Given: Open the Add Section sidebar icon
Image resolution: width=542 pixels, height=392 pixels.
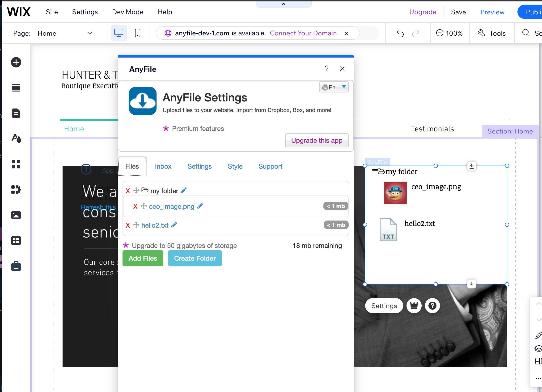Looking at the screenshot, I should coord(16,88).
